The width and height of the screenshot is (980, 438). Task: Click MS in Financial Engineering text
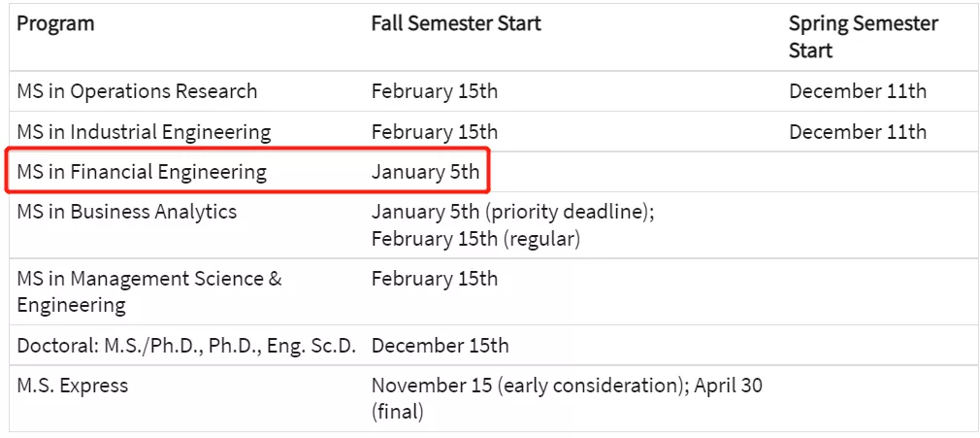[141, 173]
